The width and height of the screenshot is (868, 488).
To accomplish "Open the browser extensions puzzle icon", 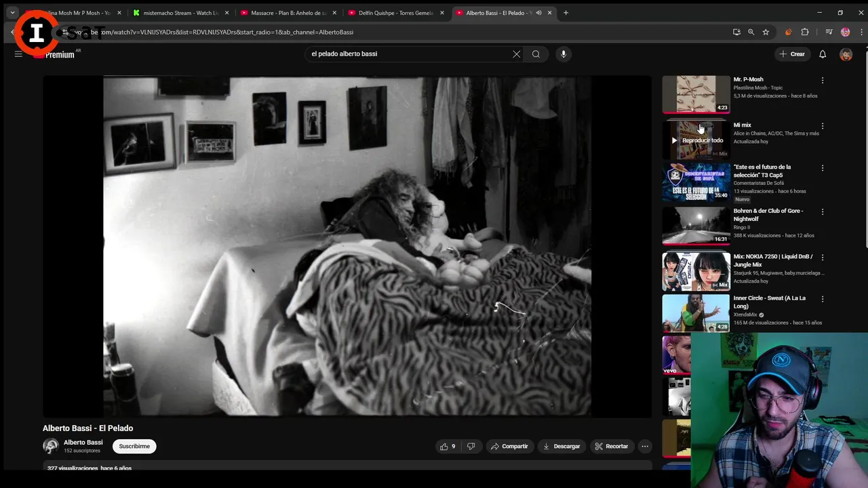I will pyautogui.click(x=805, y=32).
